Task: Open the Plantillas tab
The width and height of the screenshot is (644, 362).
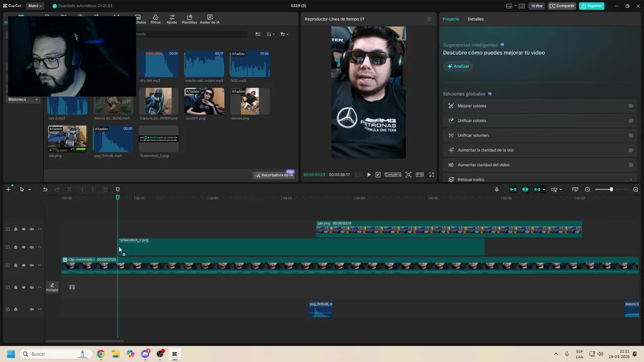Action: (x=189, y=19)
